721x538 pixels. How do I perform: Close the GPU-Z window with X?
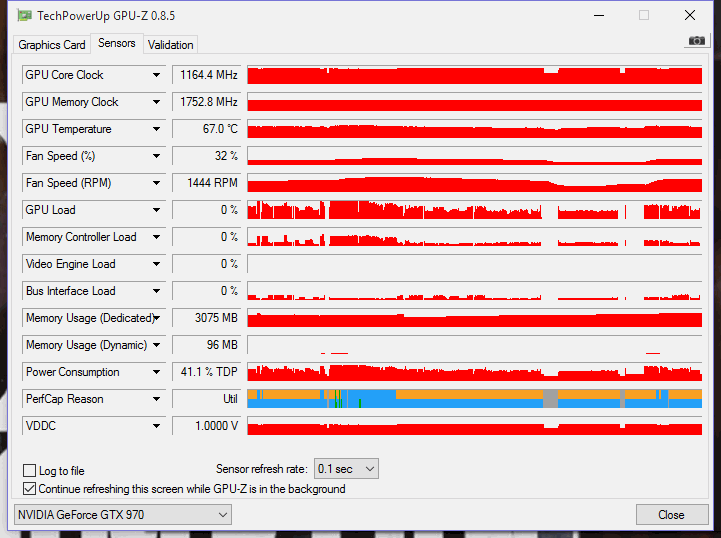[x=690, y=16]
